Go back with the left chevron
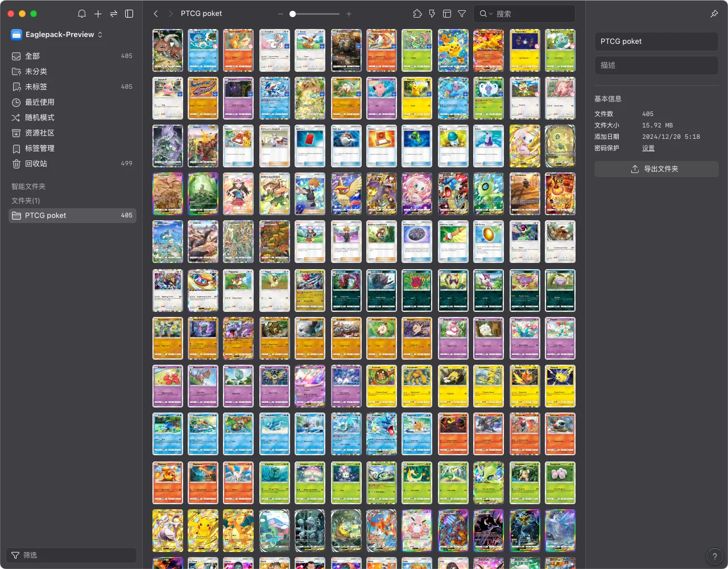 (156, 14)
